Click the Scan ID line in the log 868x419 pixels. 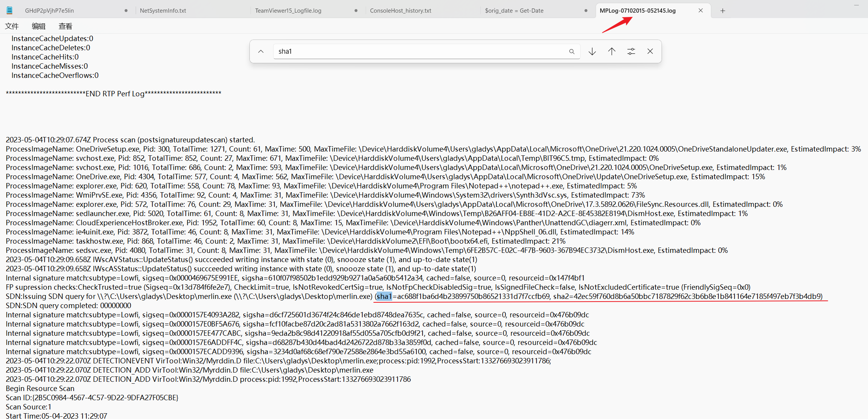(92, 398)
